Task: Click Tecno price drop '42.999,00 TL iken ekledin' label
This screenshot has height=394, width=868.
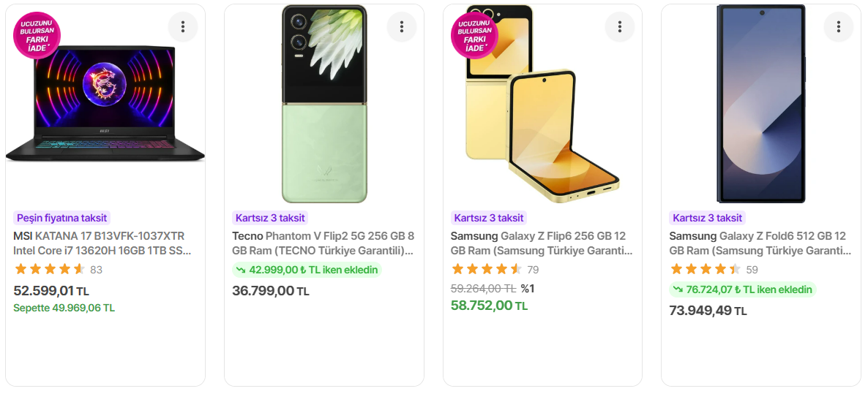Action: (x=307, y=270)
